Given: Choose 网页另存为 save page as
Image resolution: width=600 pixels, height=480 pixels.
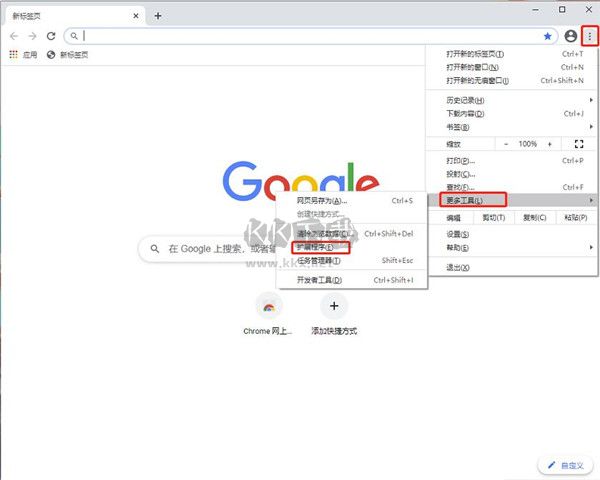Looking at the screenshot, I should pos(351,201).
